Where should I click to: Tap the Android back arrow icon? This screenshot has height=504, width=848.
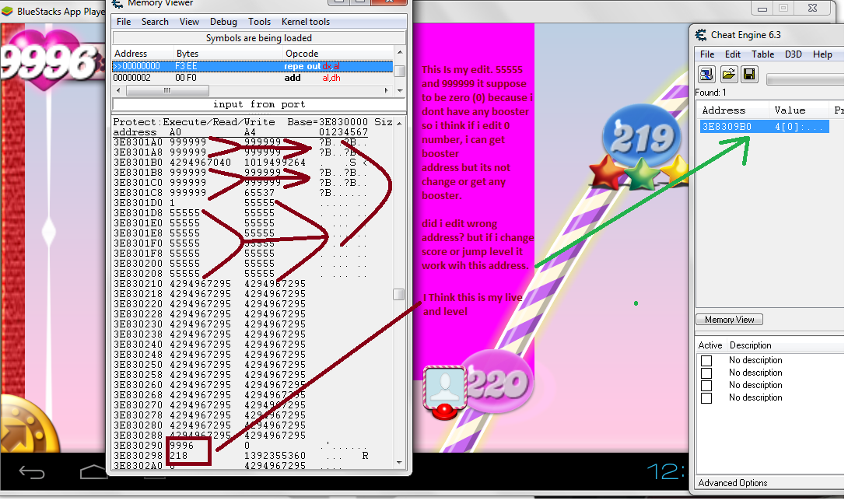pos(32,473)
